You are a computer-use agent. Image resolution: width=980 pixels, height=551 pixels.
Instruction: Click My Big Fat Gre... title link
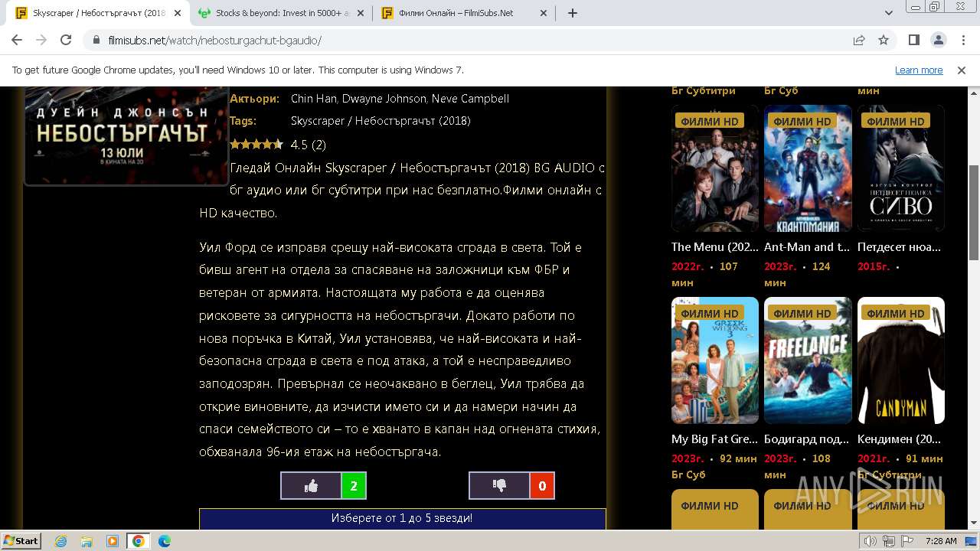coord(715,439)
